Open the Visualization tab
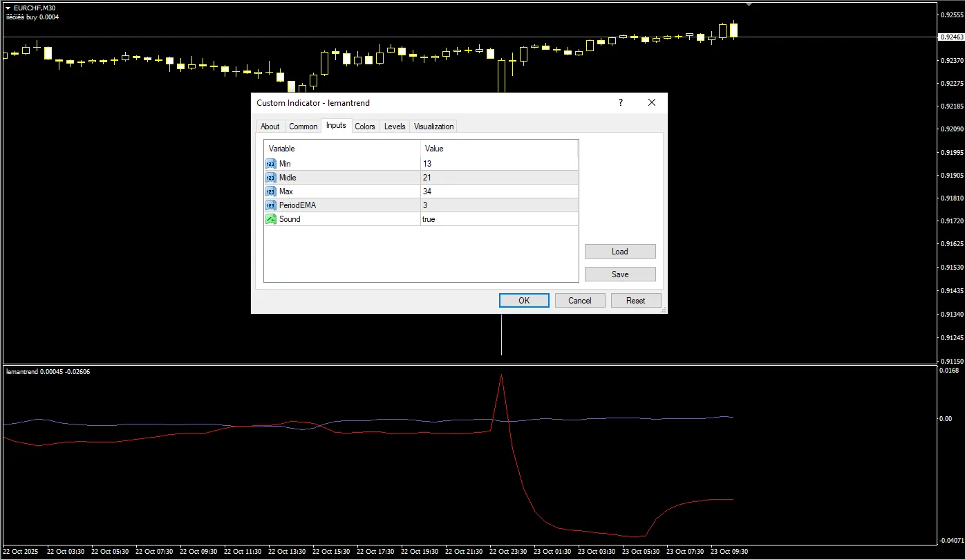 click(434, 127)
